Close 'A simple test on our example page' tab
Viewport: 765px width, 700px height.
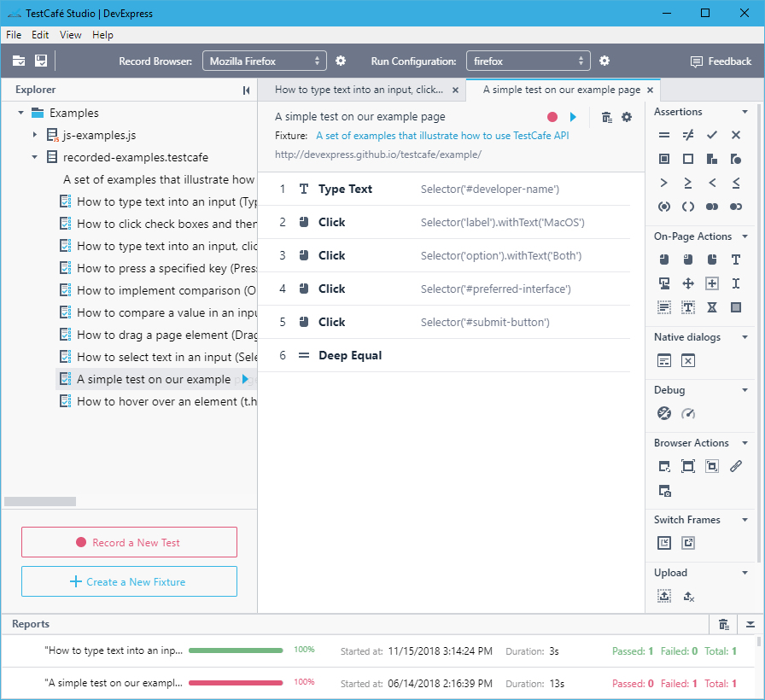point(650,90)
